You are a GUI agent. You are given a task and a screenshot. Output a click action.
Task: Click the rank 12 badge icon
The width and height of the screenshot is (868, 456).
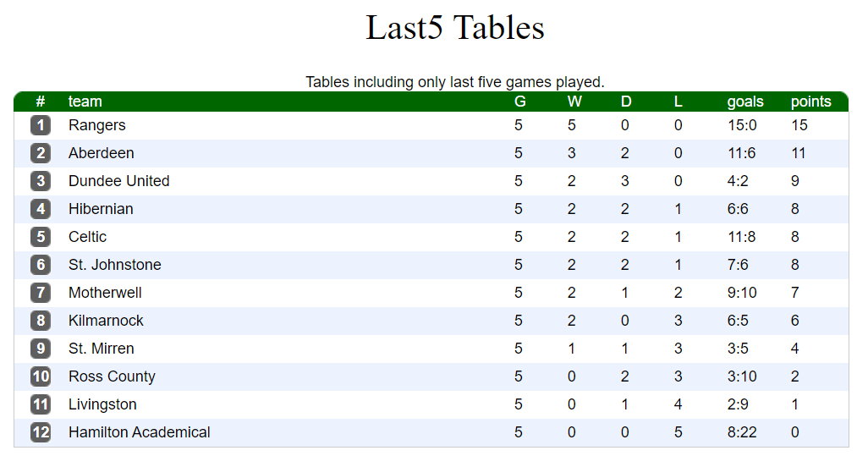pyautogui.click(x=41, y=432)
